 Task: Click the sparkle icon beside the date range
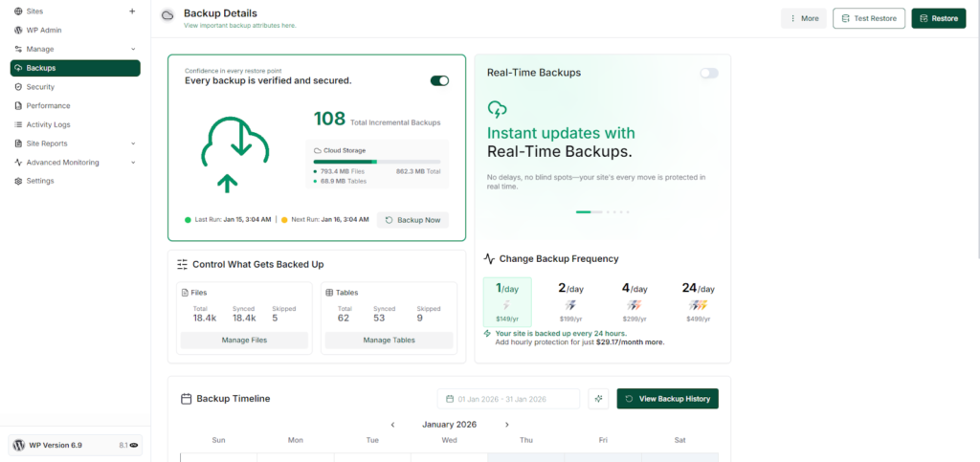tap(599, 399)
